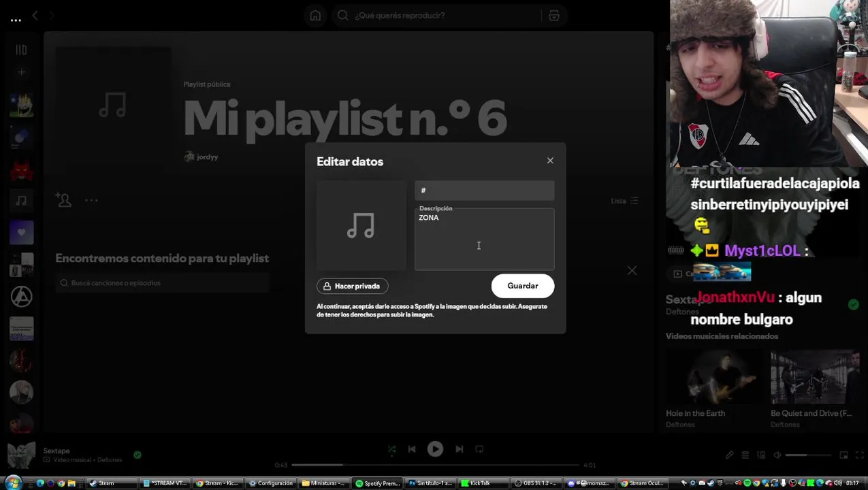Switch to Stream - Kic... taskbar window
The image size is (868, 490).
click(219, 483)
